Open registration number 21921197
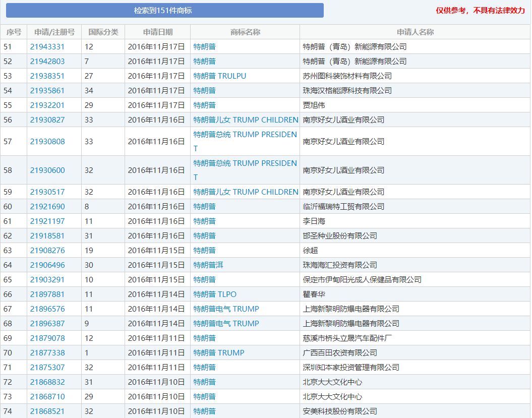Viewport: 532px width, 418px height. point(47,221)
